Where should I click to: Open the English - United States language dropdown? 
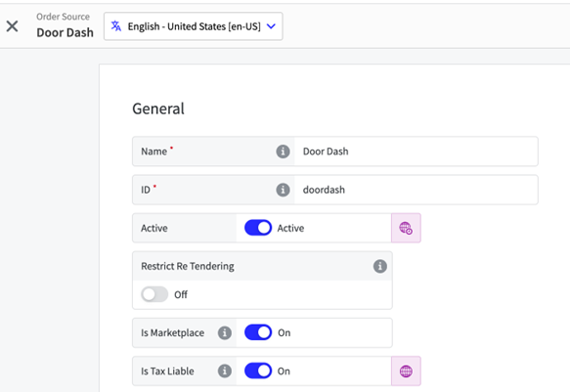[x=194, y=26]
